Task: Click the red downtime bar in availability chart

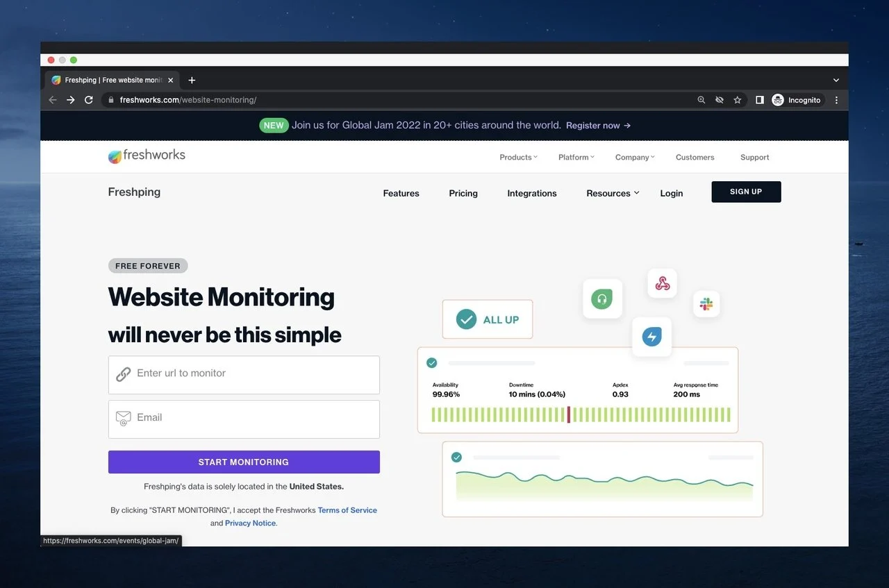Action: [x=569, y=414]
